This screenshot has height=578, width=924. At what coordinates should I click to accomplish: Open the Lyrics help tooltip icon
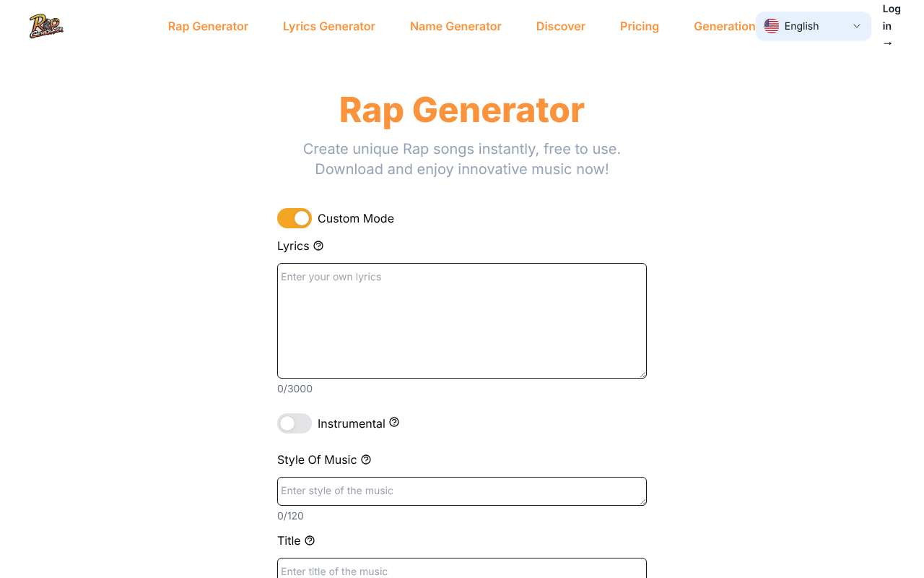point(318,246)
